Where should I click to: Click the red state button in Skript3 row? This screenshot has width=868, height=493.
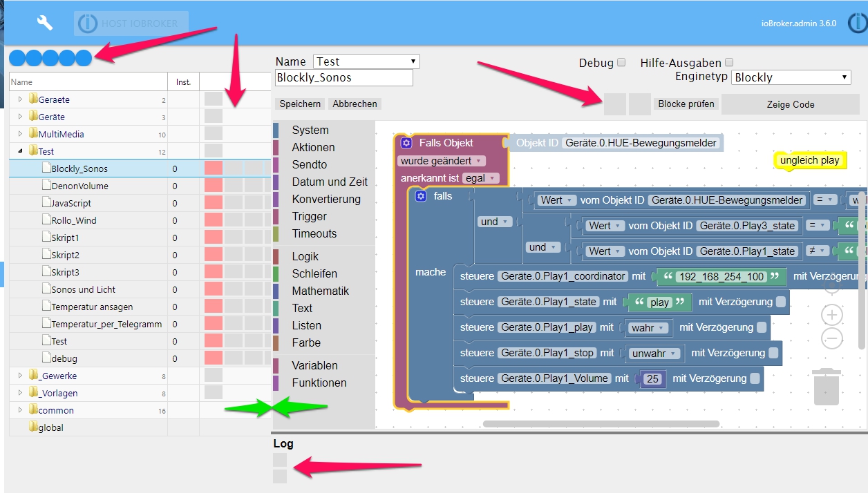pyautogui.click(x=214, y=272)
